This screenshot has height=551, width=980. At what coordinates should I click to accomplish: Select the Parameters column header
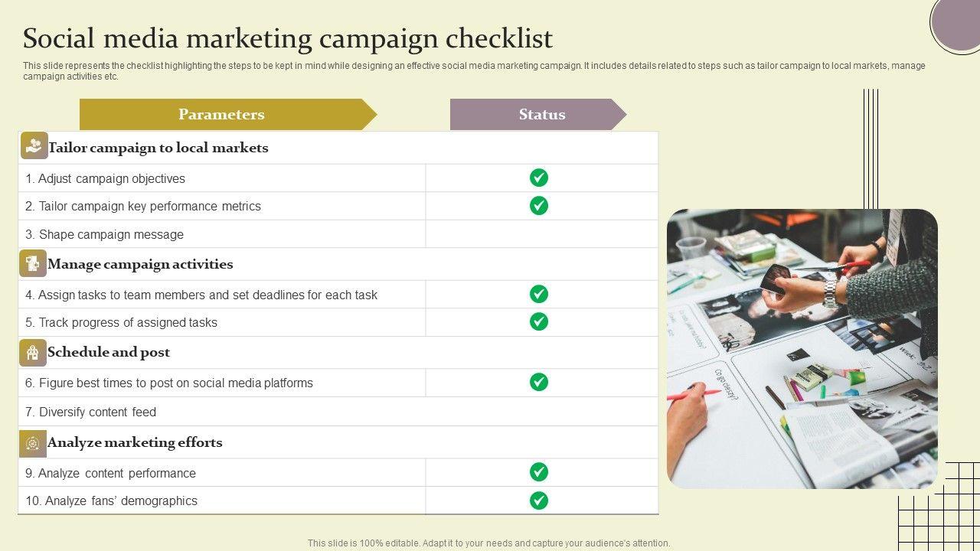point(221,115)
